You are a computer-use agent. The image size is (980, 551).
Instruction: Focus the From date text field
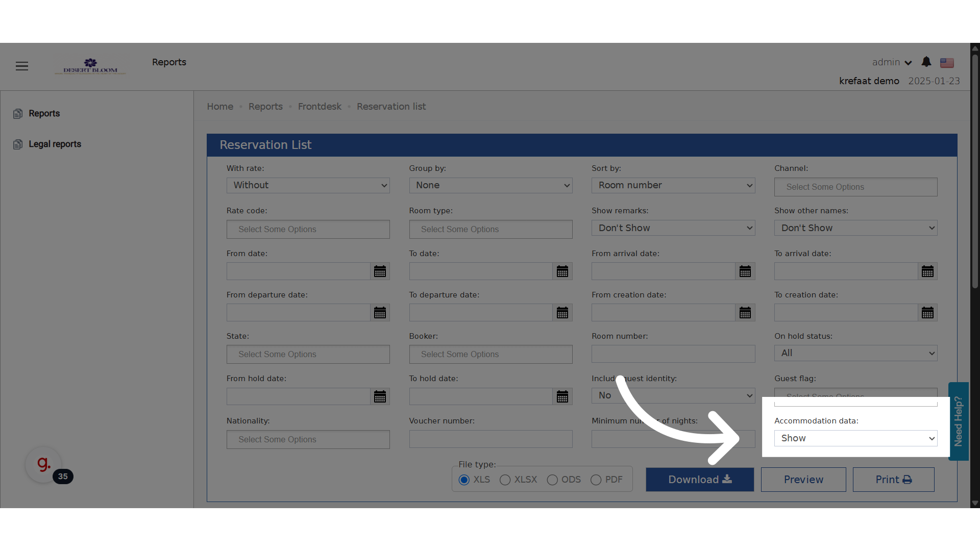(299, 271)
